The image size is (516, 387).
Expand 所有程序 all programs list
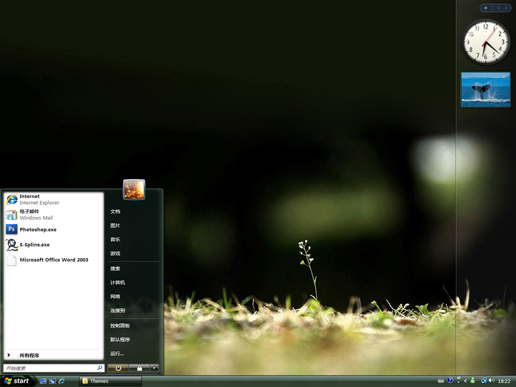coord(53,355)
